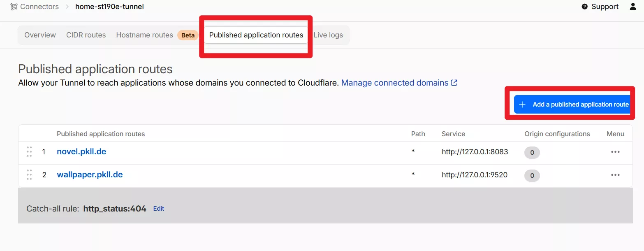Click the Origin configurations column header

point(557,134)
